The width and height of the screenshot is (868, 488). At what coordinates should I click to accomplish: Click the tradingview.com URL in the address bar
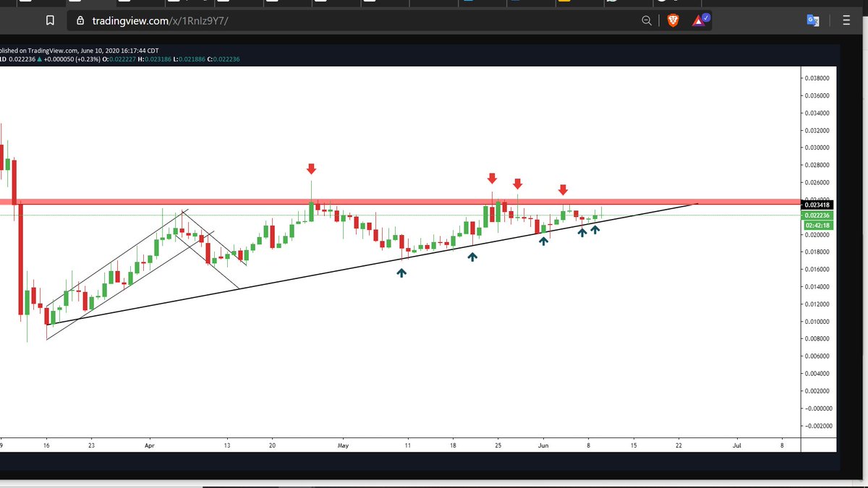pos(160,21)
